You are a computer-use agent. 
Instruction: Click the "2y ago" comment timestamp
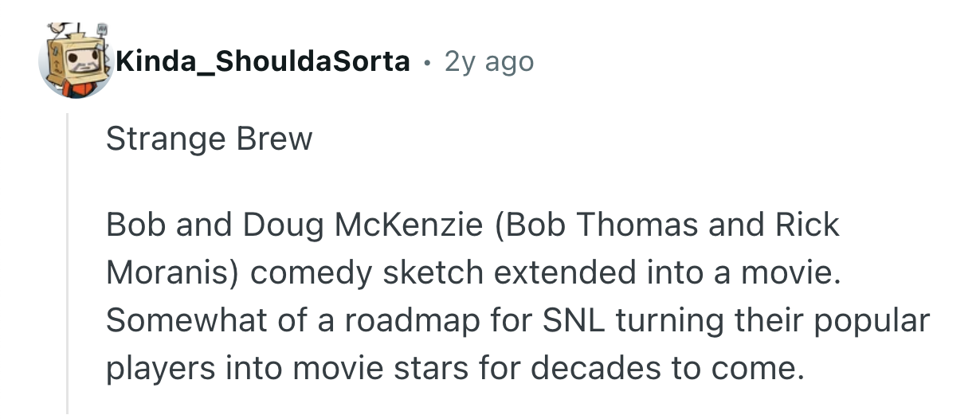click(x=489, y=61)
